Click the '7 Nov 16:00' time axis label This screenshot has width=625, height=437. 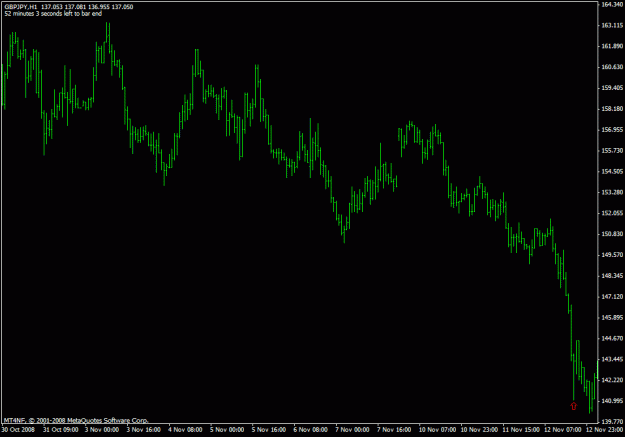pyautogui.click(x=394, y=430)
